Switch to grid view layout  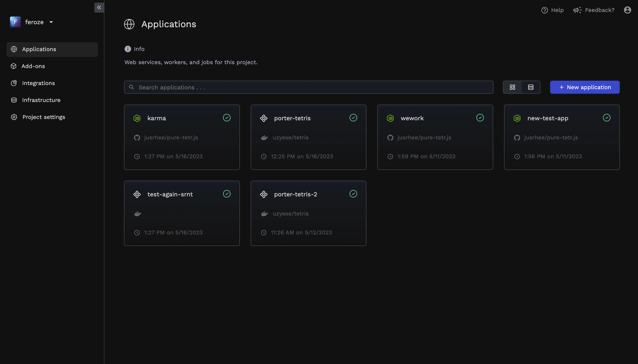tap(512, 87)
